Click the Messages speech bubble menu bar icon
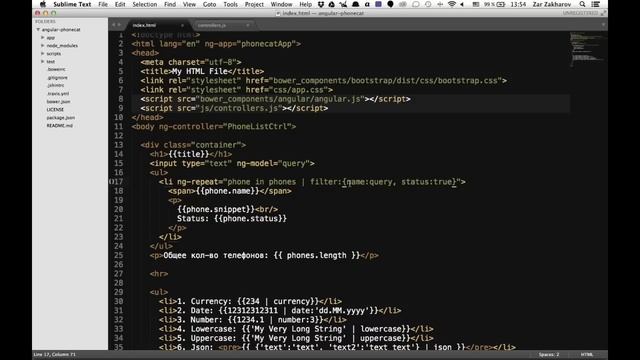The image size is (640, 360). coord(416,4)
